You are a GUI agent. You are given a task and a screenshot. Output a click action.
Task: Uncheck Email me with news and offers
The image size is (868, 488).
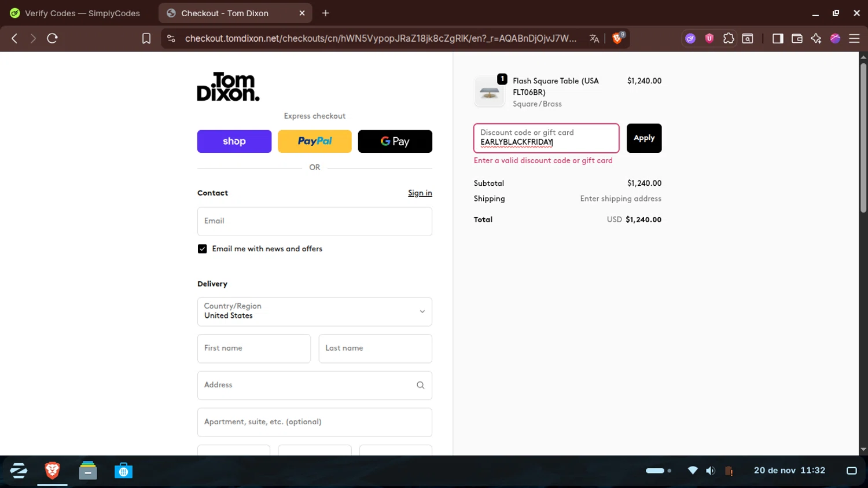pyautogui.click(x=203, y=249)
